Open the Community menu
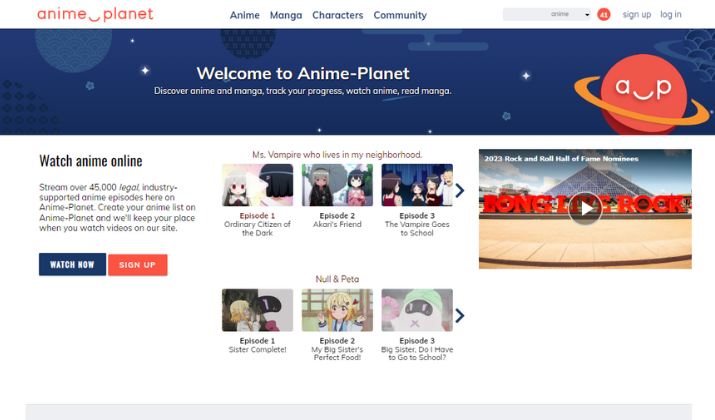The height and width of the screenshot is (420, 715). coord(400,15)
